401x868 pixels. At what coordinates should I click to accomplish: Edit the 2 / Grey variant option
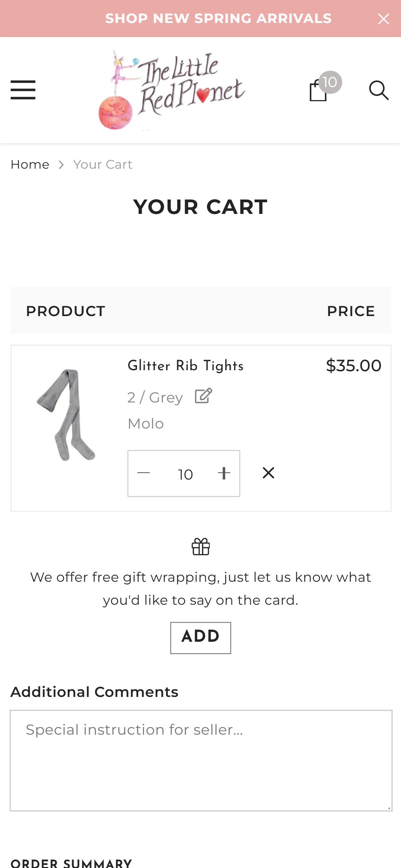tap(204, 396)
